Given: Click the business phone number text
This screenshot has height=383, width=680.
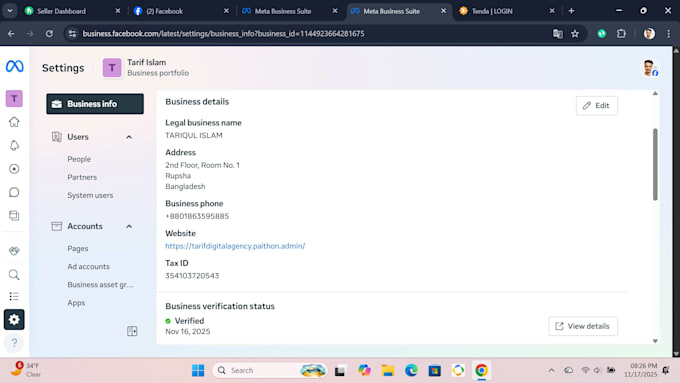Looking at the screenshot, I should [x=197, y=216].
